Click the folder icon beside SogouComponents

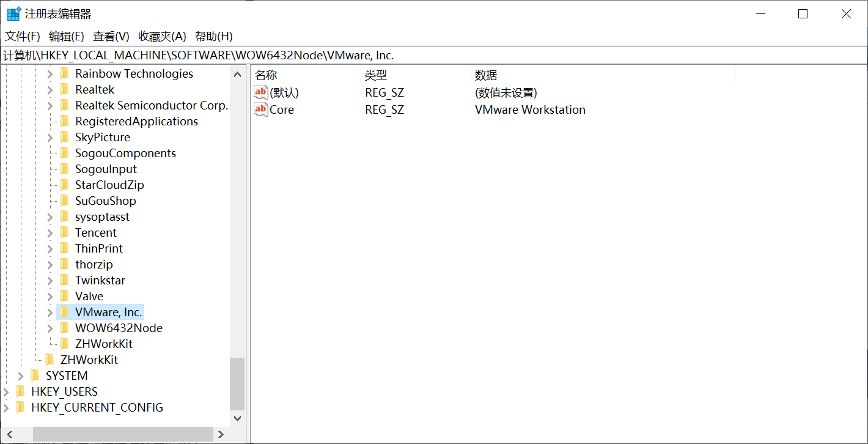64,153
